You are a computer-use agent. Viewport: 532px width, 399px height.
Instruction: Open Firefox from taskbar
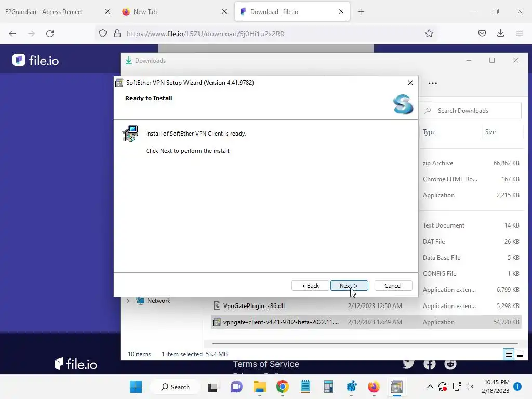[374, 387]
